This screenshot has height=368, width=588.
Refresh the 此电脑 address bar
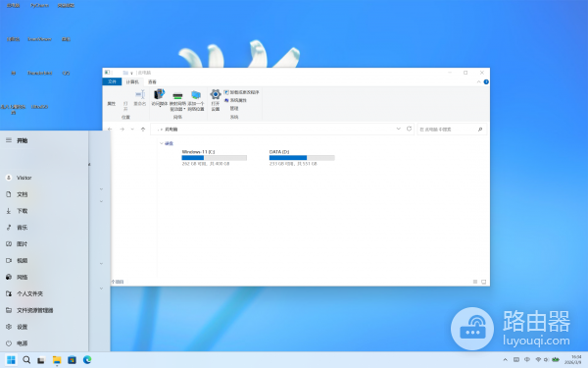[x=409, y=129]
